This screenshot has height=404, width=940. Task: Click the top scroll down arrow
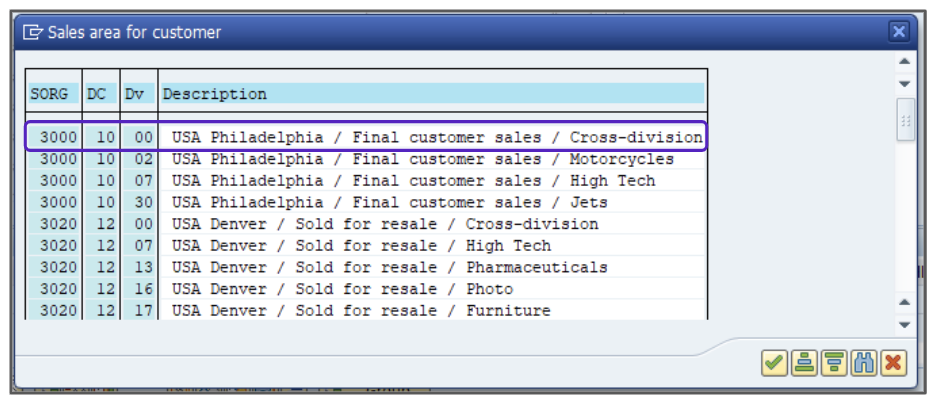pos(905,83)
